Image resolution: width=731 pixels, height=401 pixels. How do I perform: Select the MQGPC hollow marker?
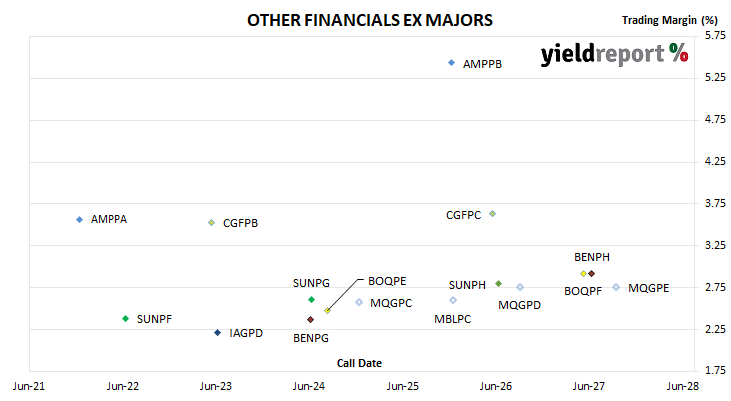359,302
